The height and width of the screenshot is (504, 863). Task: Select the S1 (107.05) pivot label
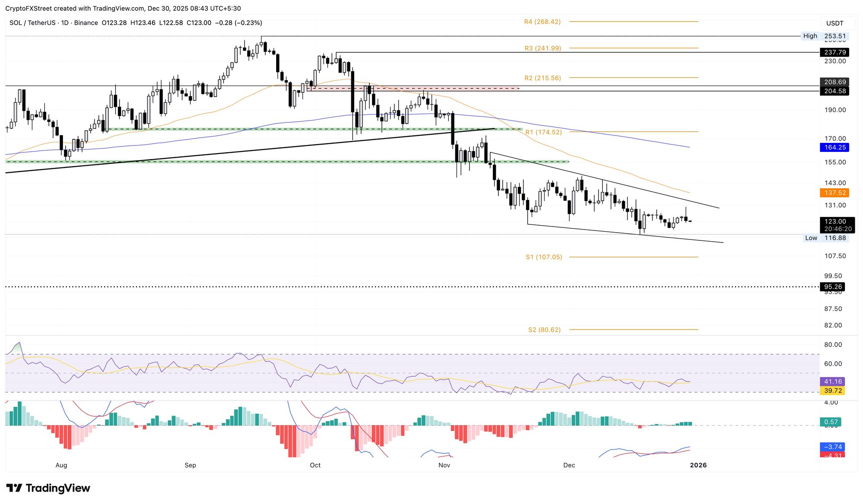pyautogui.click(x=544, y=257)
